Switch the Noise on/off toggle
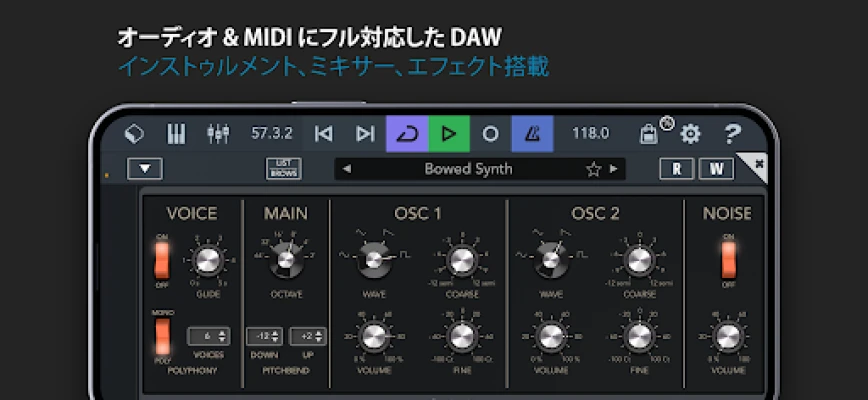This screenshot has width=868, height=400. click(x=729, y=260)
